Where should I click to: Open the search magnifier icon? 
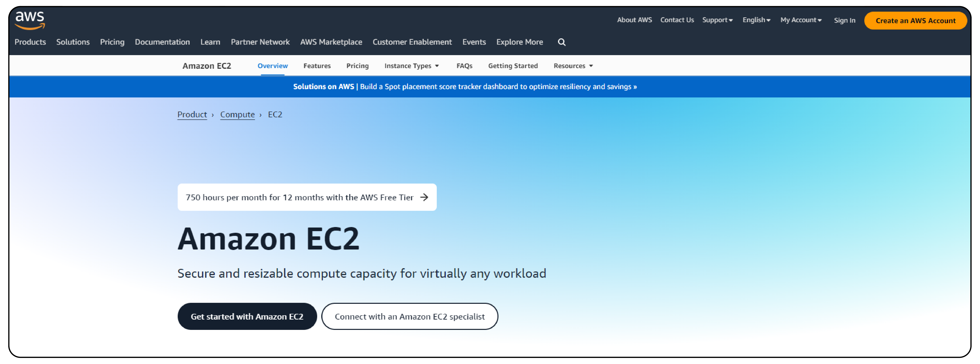coord(561,42)
